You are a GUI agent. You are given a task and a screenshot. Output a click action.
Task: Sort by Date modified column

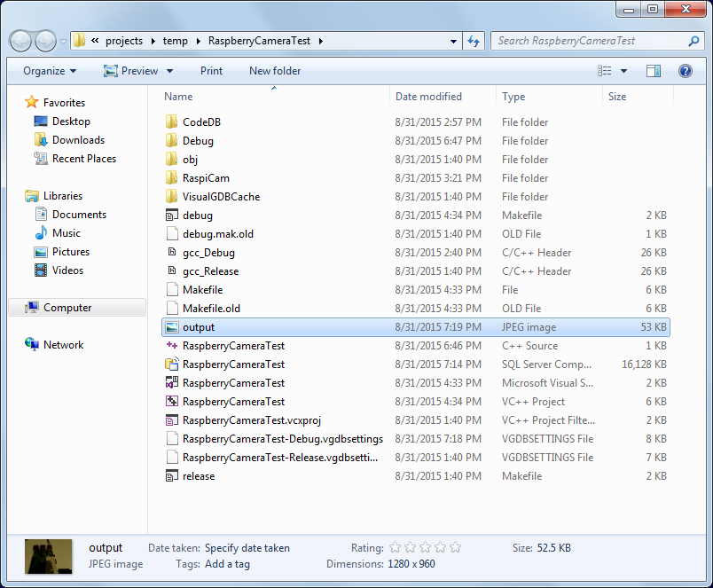coord(428,97)
